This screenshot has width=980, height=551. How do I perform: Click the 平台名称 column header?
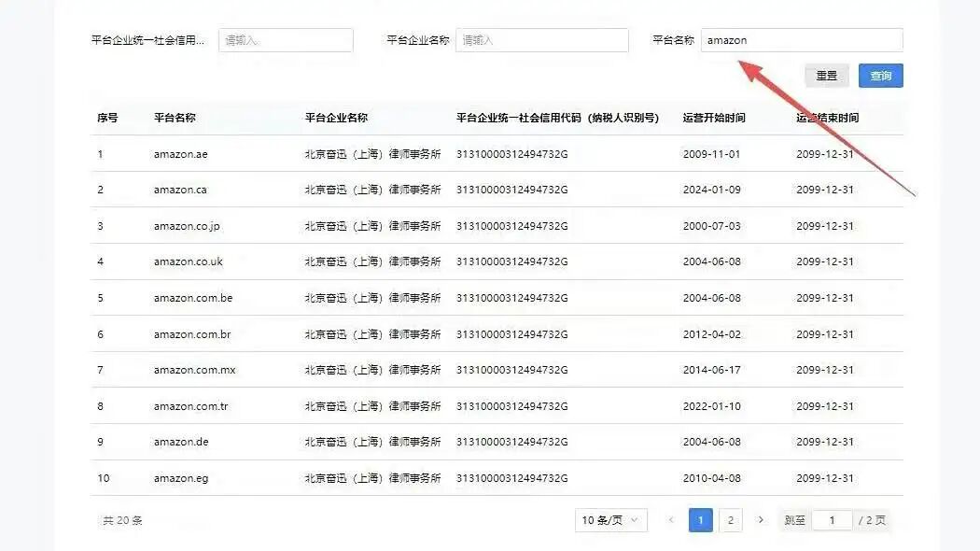177,118
